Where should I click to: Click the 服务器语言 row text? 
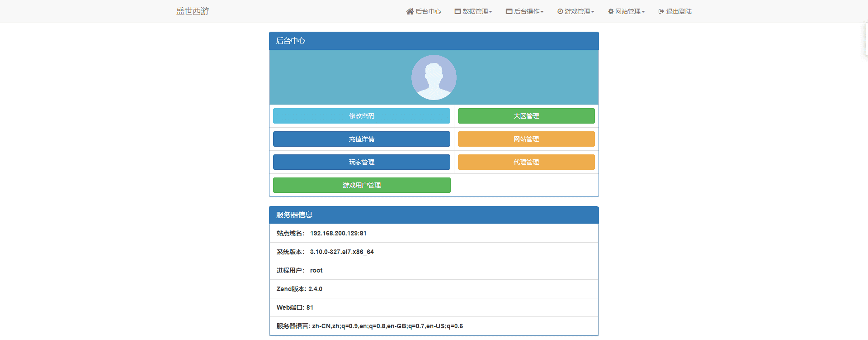pos(370,326)
